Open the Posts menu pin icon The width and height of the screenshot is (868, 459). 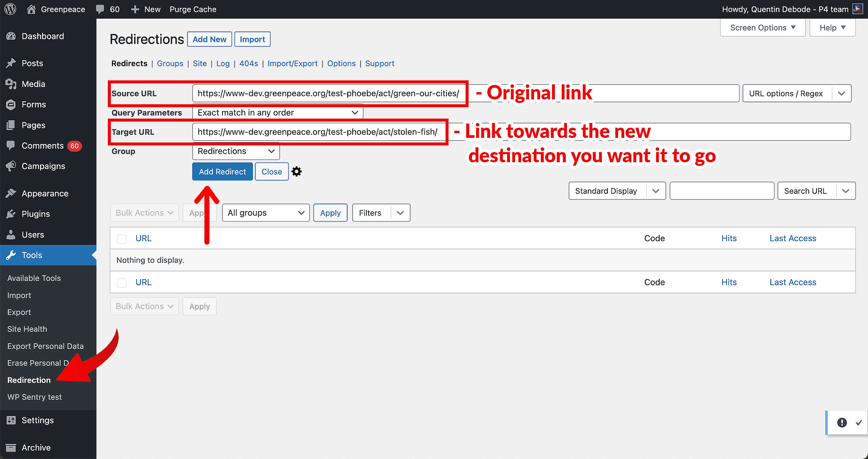tap(11, 63)
